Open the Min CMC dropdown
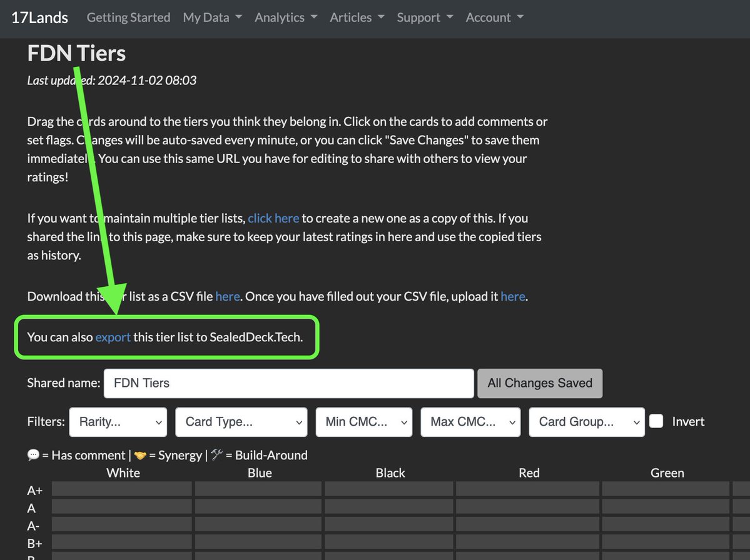This screenshot has height=560, width=750. click(x=363, y=422)
